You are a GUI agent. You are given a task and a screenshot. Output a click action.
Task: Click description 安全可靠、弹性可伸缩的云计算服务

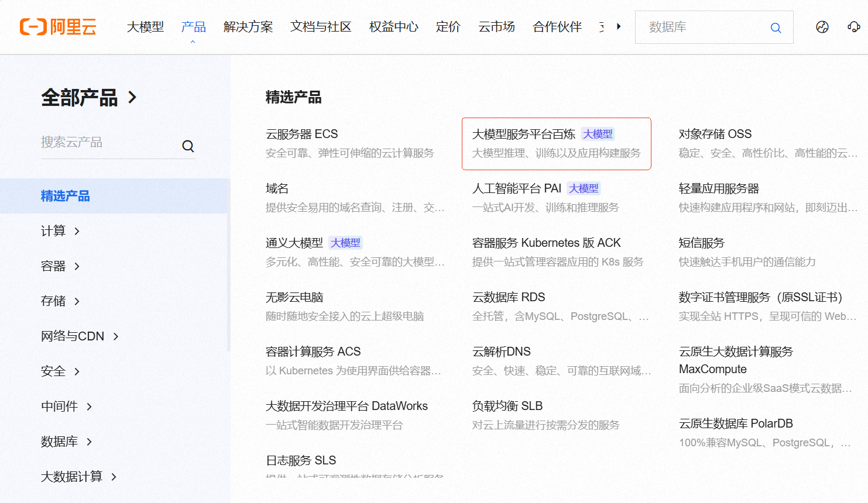pos(350,153)
